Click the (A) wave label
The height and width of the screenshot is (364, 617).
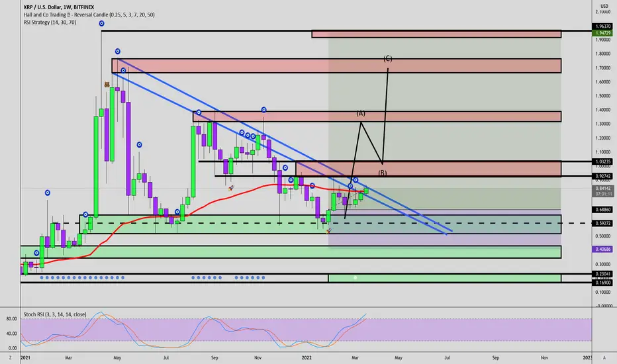click(x=361, y=113)
